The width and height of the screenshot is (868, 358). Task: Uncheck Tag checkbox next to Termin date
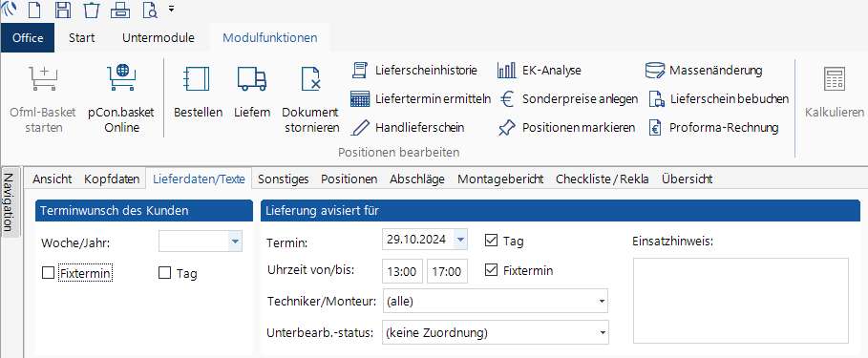click(491, 241)
